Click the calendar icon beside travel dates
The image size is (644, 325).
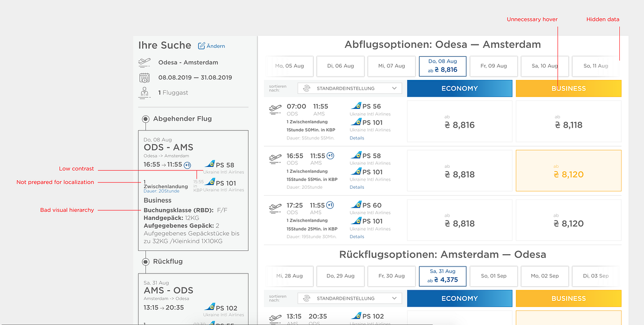(144, 77)
